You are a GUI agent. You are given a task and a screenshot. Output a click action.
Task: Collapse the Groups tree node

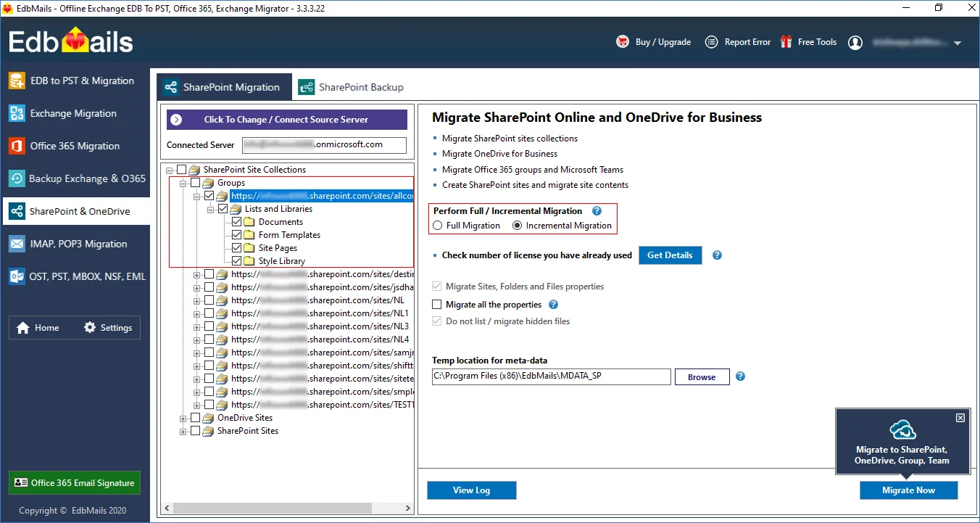(x=183, y=183)
